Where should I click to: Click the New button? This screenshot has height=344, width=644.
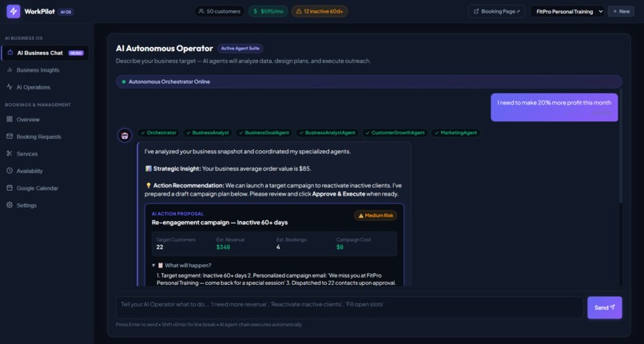coord(621,11)
